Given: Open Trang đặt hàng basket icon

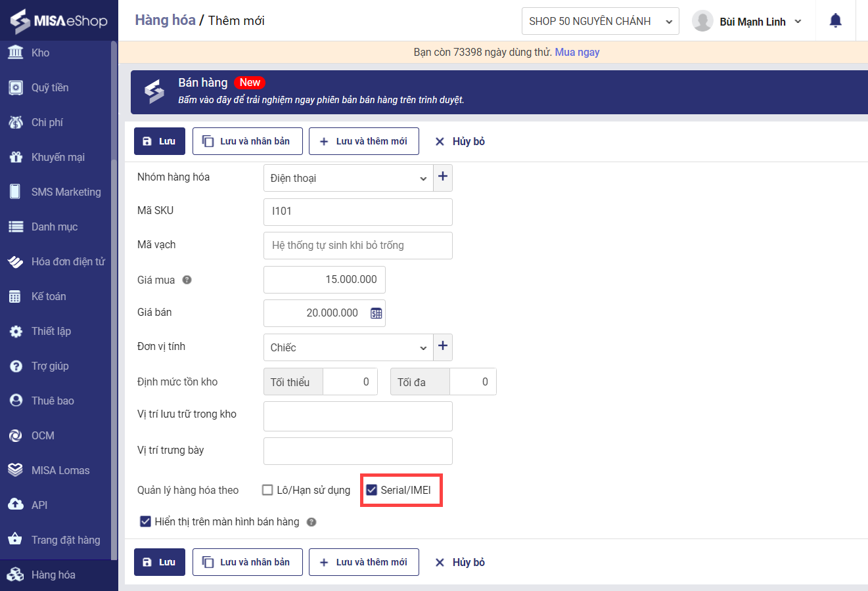Looking at the screenshot, I should pyautogui.click(x=16, y=540).
